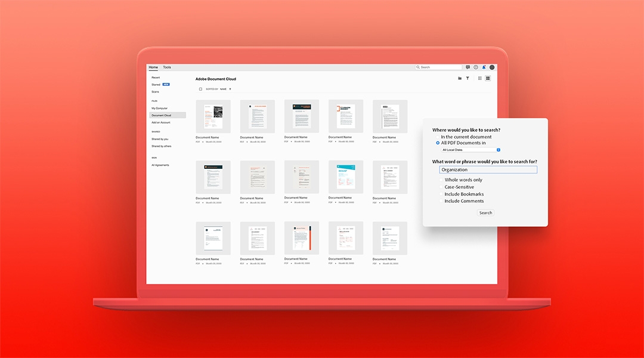Click the help question mark icon
The height and width of the screenshot is (358, 644).
[476, 67]
